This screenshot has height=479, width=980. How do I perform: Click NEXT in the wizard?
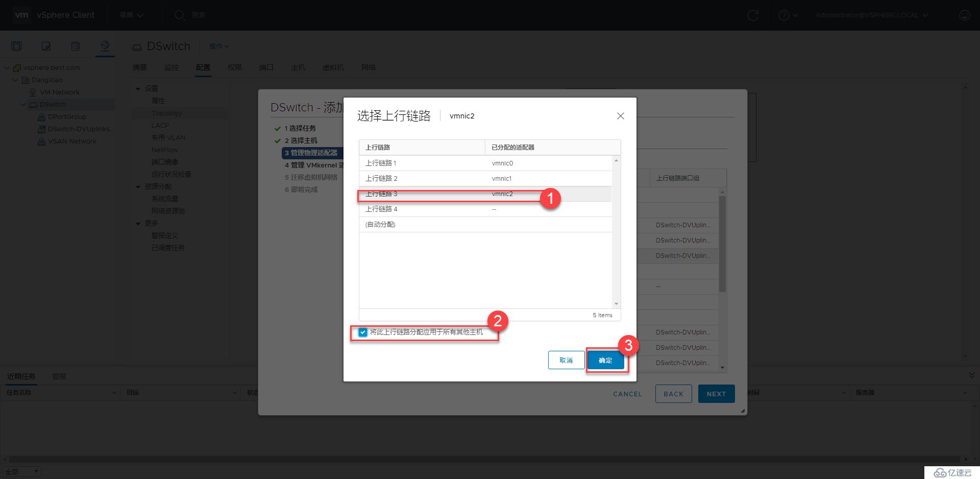(x=716, y=394)
